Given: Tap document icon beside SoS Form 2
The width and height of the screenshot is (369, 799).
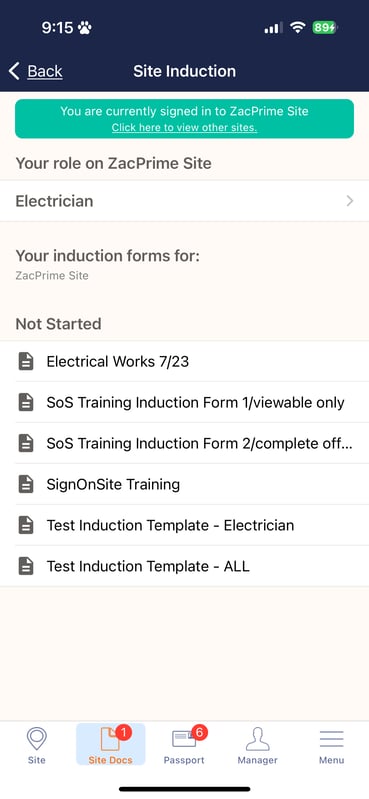Looking at the screenshot, I should [26, 443].
